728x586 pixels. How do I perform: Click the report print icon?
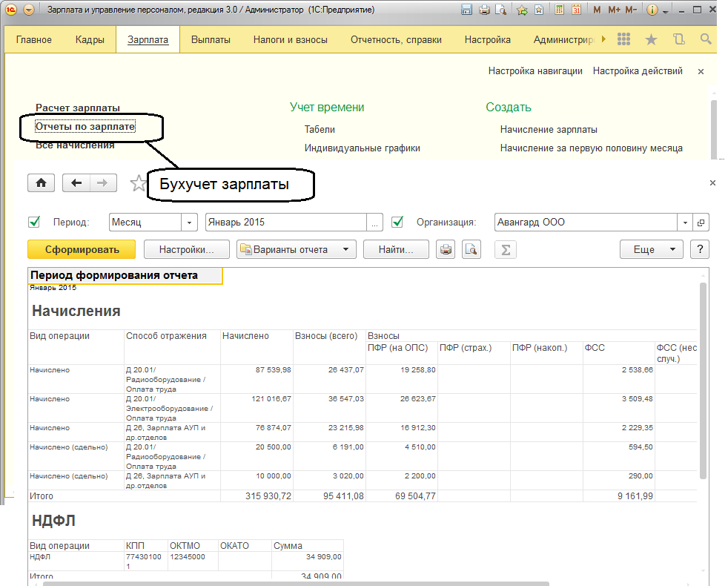[x=446, y=249]
